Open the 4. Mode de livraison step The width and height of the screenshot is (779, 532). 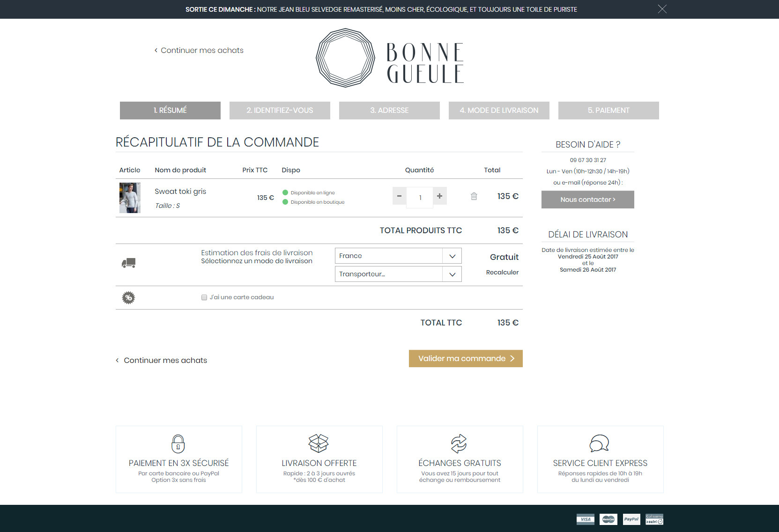tap(499, 111)
